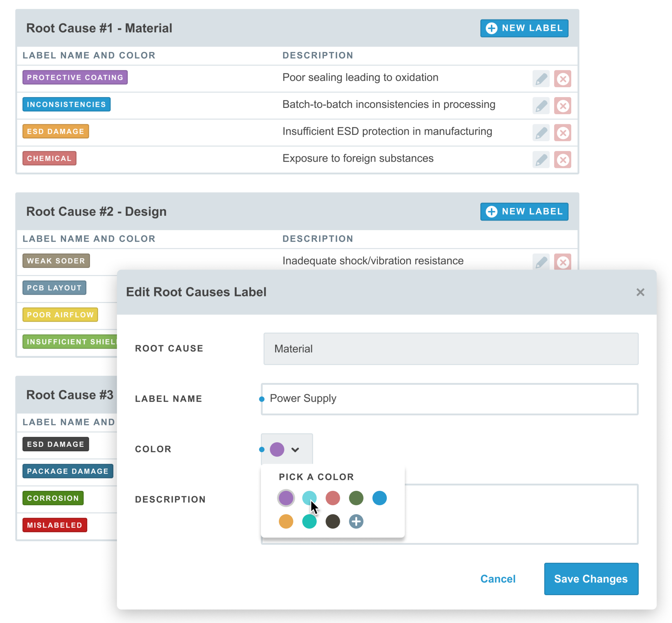Click New Label in Design section
The image size is (672, 623).
tap(524, 211)
